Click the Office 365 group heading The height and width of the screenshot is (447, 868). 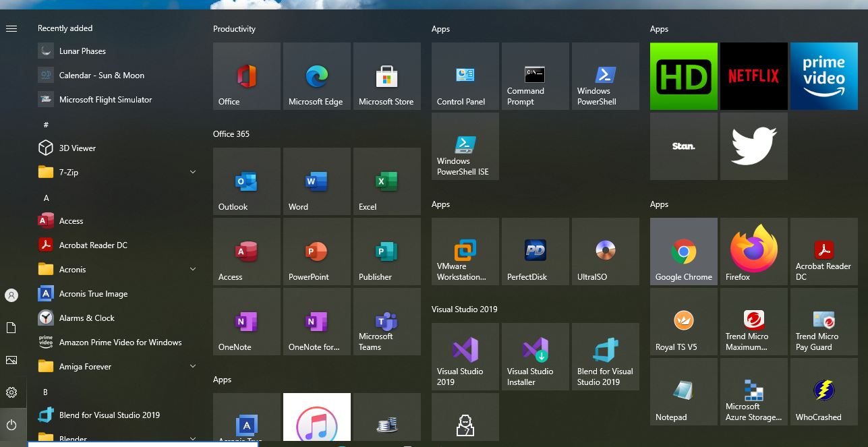pos(231,134)
